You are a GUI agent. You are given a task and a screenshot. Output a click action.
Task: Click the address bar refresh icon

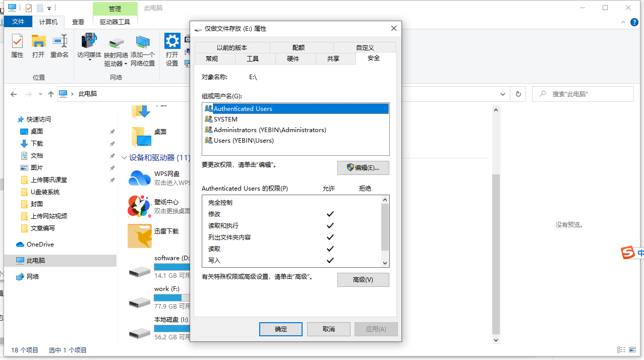point(518,94)
